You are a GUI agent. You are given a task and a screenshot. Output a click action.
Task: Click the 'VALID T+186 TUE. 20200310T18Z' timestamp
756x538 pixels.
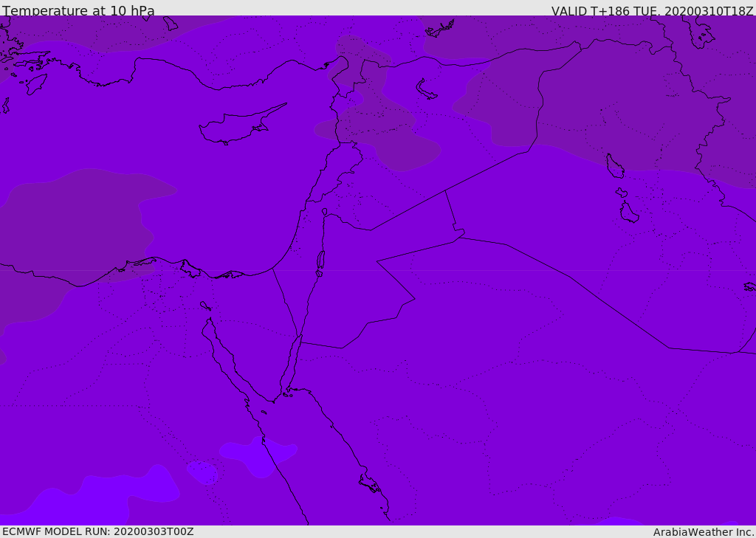point(653,11)
